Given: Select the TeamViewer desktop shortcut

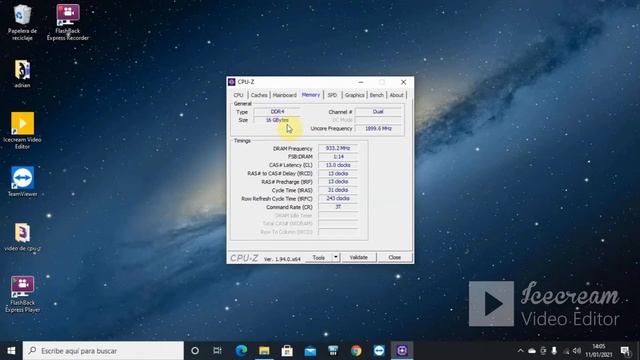Looking at the screenshot, I should click(22, 181).
